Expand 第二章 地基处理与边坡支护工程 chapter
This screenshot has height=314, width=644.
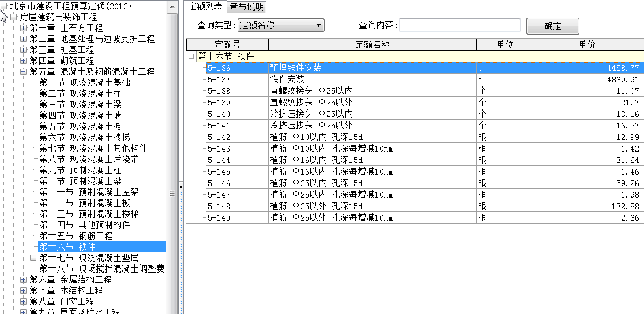24,39
